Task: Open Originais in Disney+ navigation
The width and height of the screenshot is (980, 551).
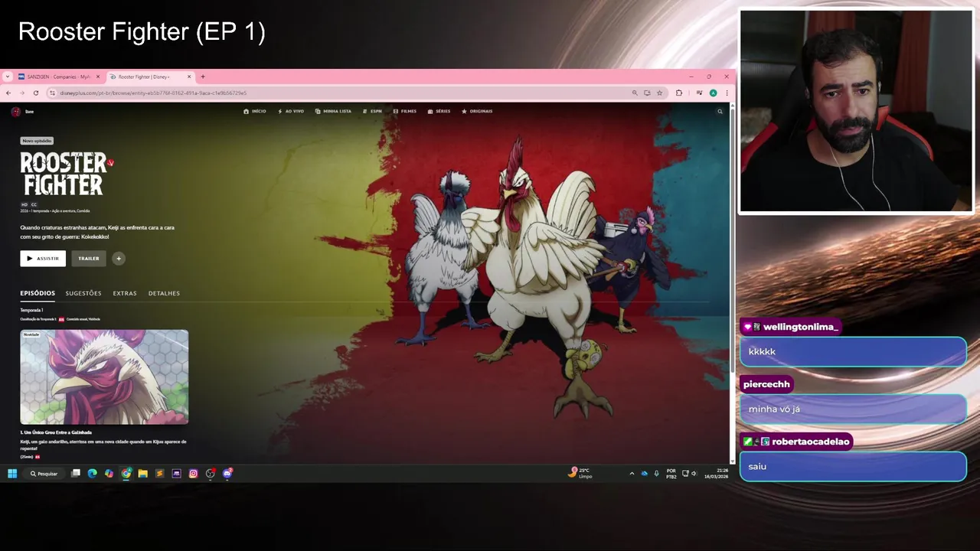Action: (477, 112)
